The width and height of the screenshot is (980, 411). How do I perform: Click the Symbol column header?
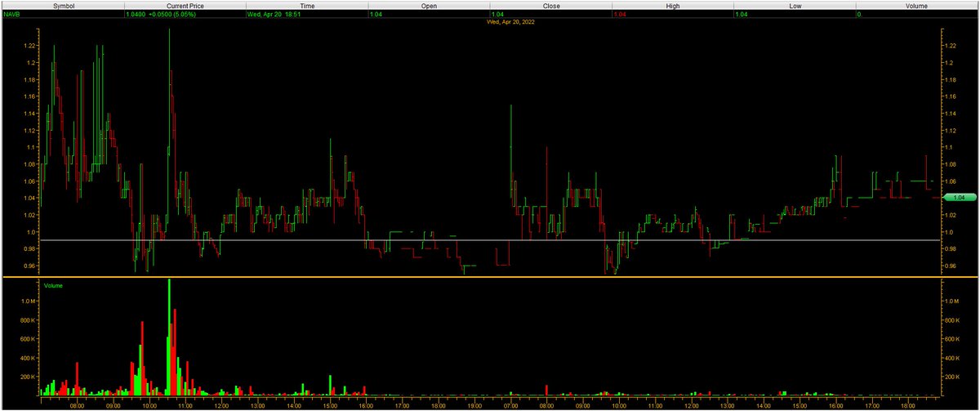pos(63,5)
